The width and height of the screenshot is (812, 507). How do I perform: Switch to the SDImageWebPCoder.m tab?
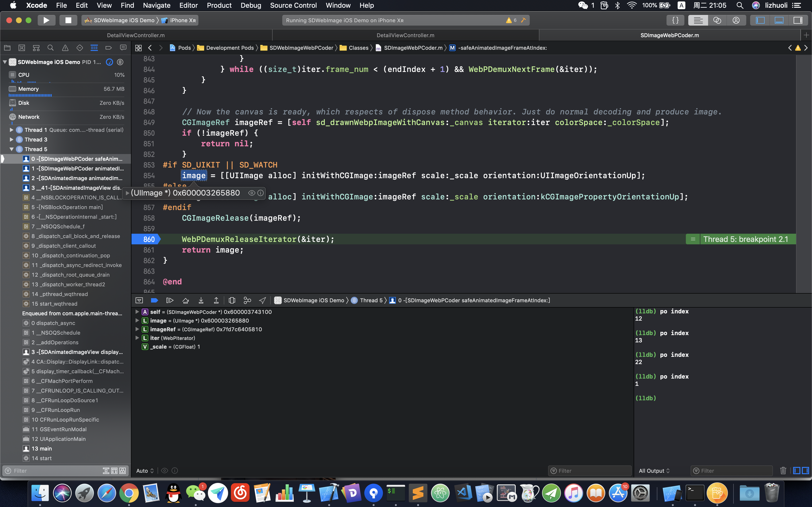[x=669, y=35]
